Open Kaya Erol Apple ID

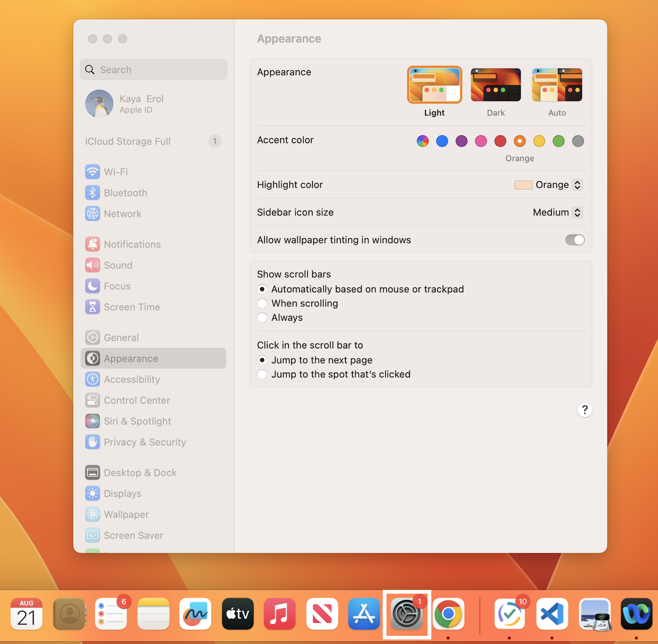click(x=153, y=104)
